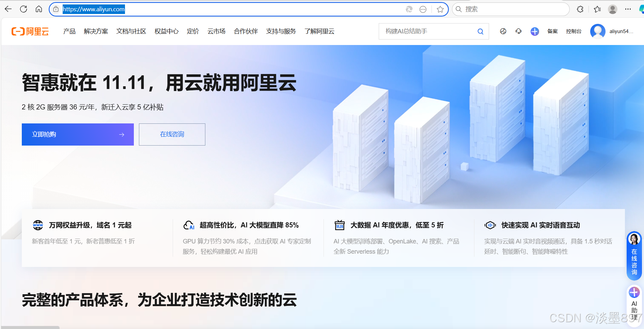Open the 了解阿里云 menu
The width and height of the screenshot is (644, 329).
[x=319, y=31]
